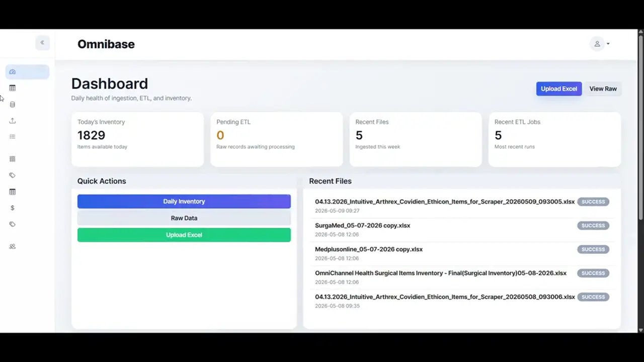Select Daily Inventory in Quick Actions
Viewport: 644px width, 362px height.
184,202
